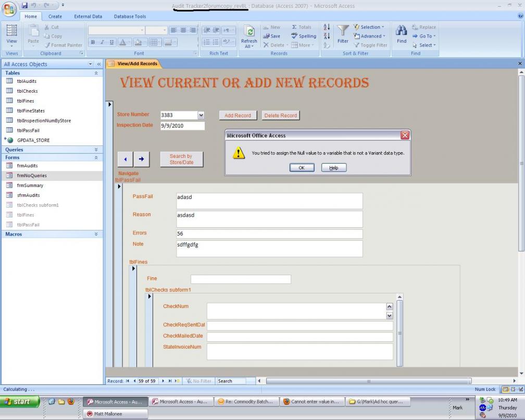Viewport: 525px width, 420px height.
Task: Click the record Search box
Action: [x=231, y=381]
